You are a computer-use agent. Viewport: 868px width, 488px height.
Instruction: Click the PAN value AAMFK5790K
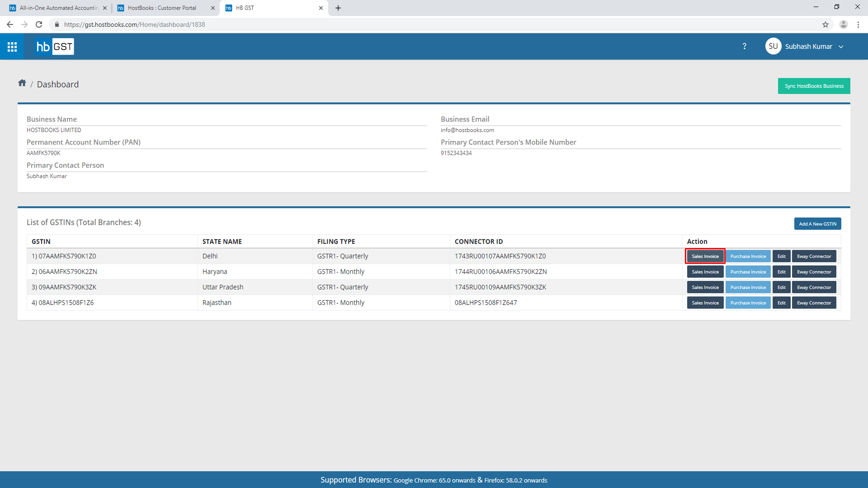(43, 153)
